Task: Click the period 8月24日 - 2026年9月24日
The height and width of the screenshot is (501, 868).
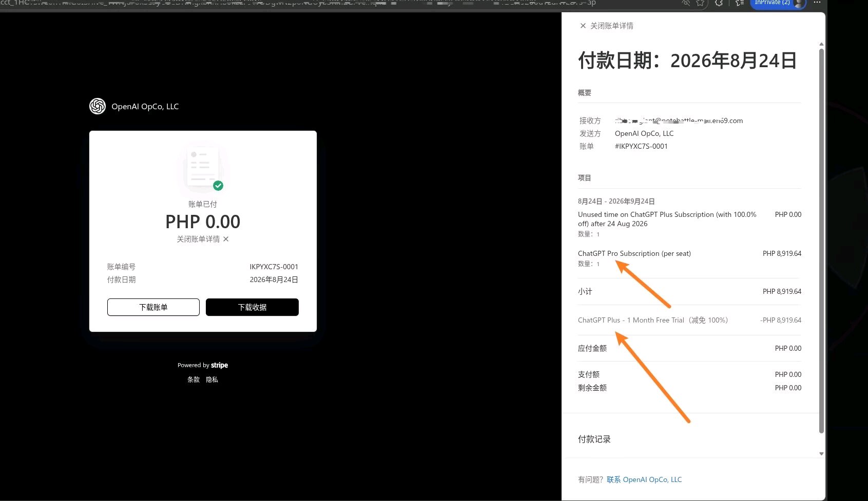Action: click(x=616, y=202)
